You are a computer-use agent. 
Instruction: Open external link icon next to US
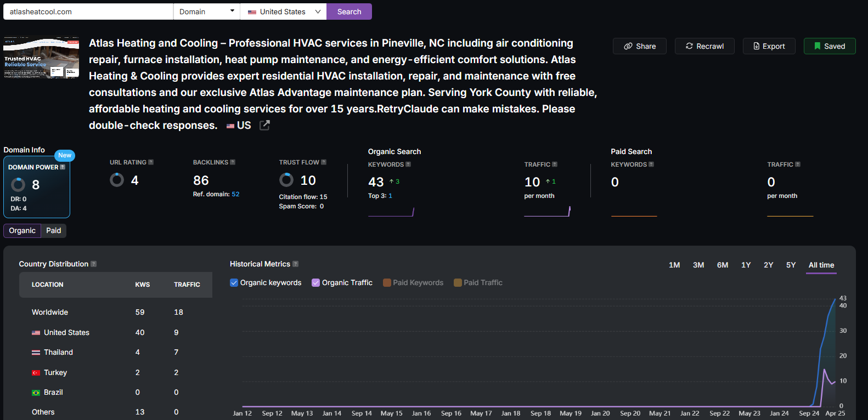(x=264, y=125)
